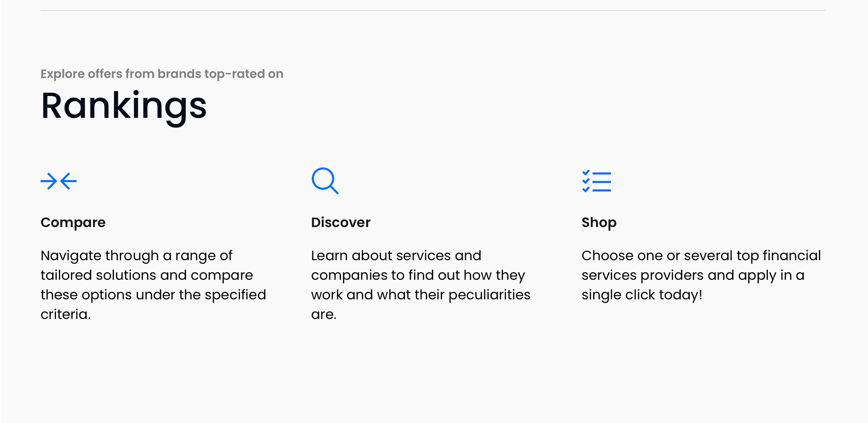
Task: Click the word 'criteria.' in Compare text
Action: point(65,314)
